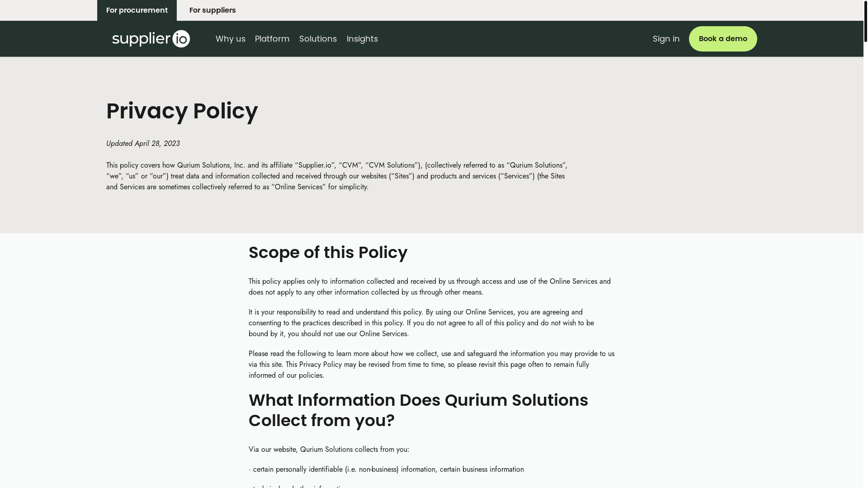Image resolution: width=868 pixels, height=488 pixels.
Task: Click the paragraph starting This policy covers how
Action: (x=337, y=176)
